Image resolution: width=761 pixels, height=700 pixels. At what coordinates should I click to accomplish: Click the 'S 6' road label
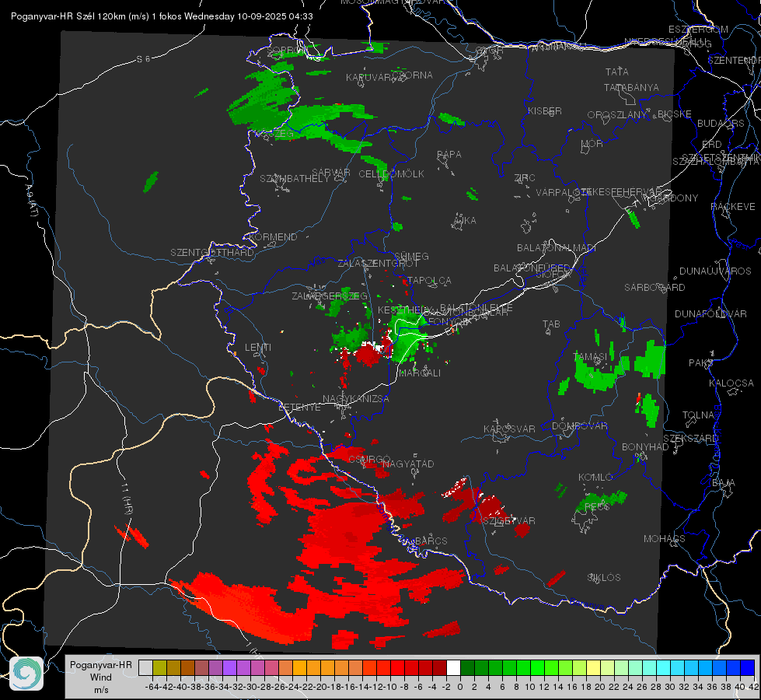pyautogui.click(x=143, y=59)
